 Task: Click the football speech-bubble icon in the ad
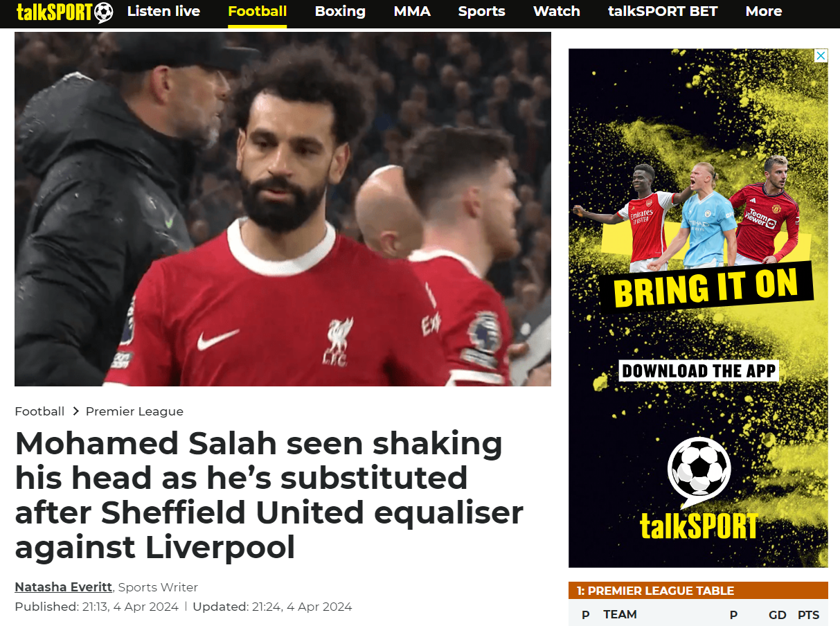699,470
